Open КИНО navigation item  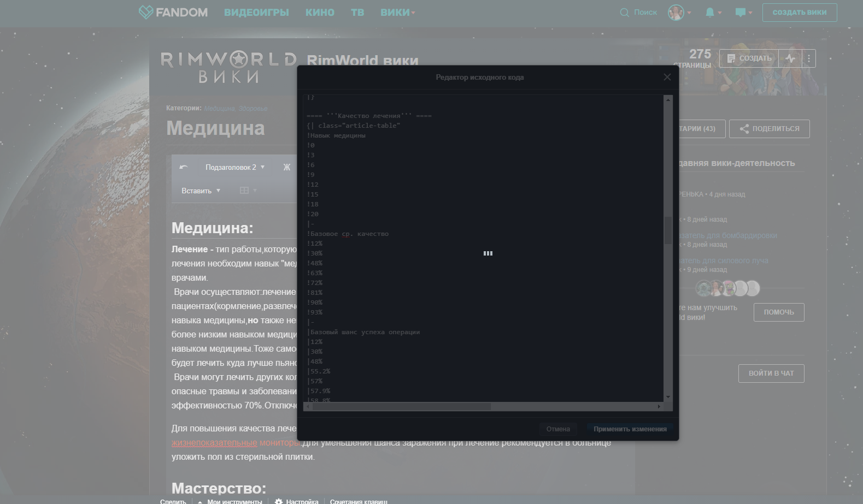[320, 12]
